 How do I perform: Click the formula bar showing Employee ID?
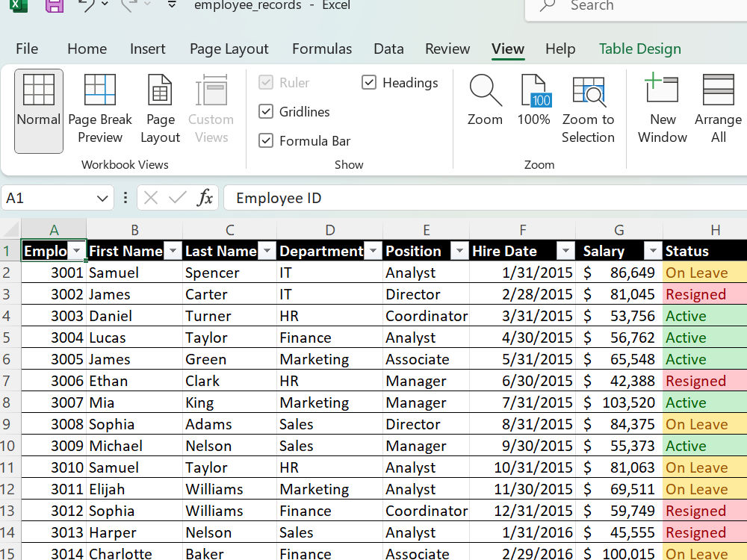485,198
